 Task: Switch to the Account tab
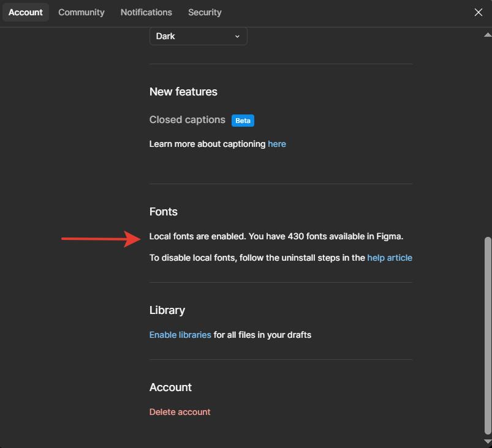[x=26, y=12]
